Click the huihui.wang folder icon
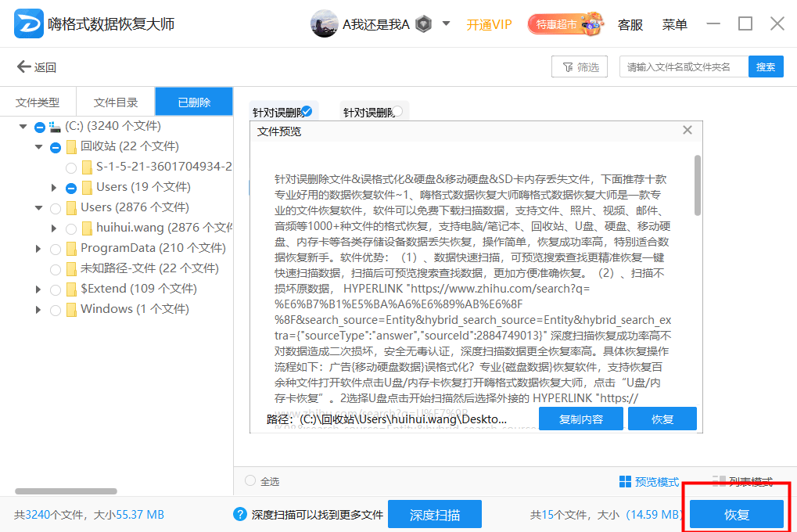 click(x=87, y=228)
